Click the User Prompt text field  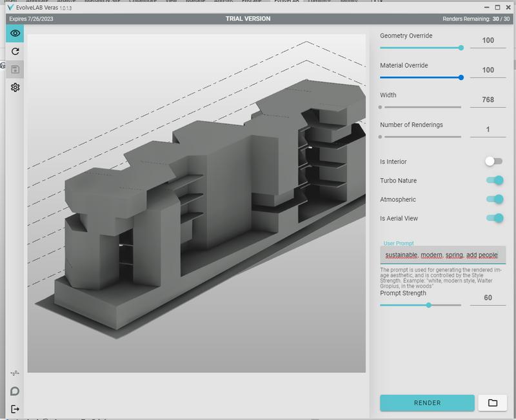click(x=442, y=255)
